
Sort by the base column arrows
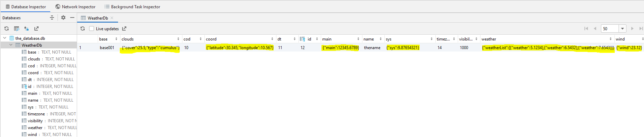pyautogui.click(x=116, y=39)
